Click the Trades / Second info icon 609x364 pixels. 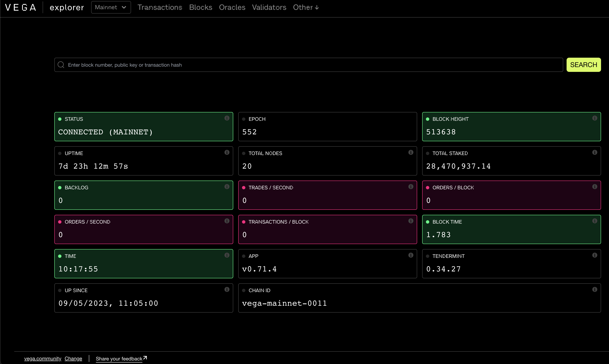pyautogui.click(x=411, y=186)
